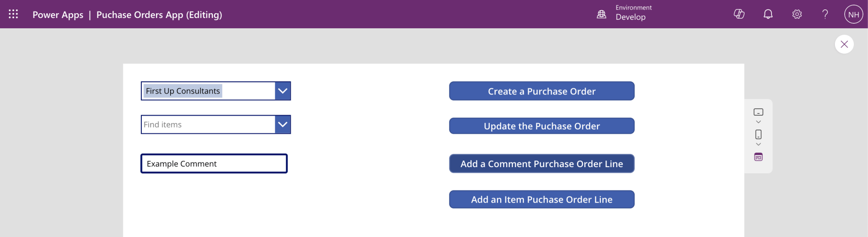Select the tablet device preview icon

(x=758, y=112)
